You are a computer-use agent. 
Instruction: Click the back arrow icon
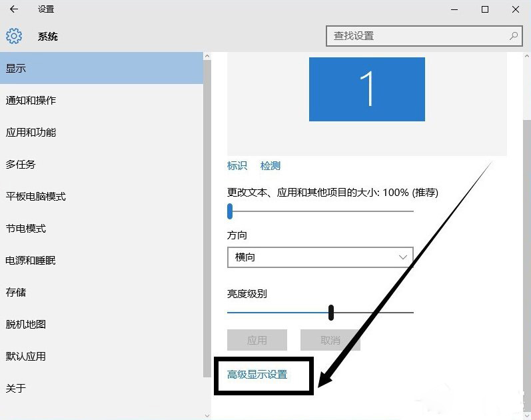pos(15,9)
